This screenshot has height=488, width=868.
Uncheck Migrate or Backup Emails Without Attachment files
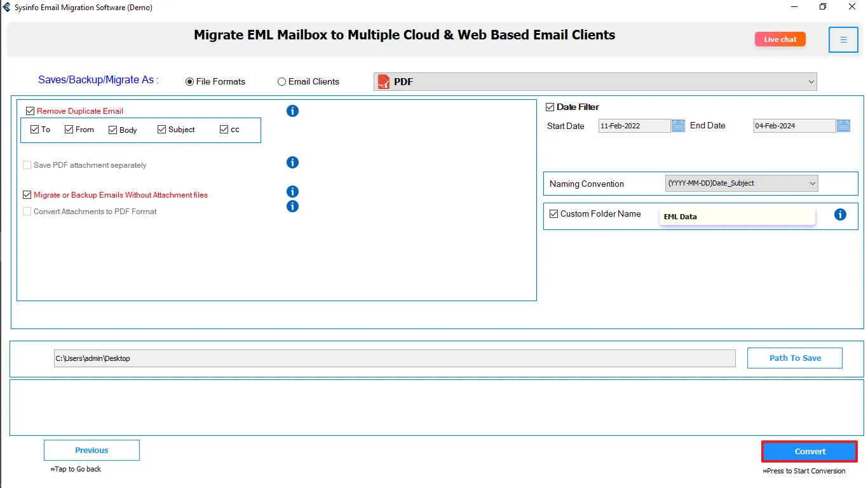[27, 195]
